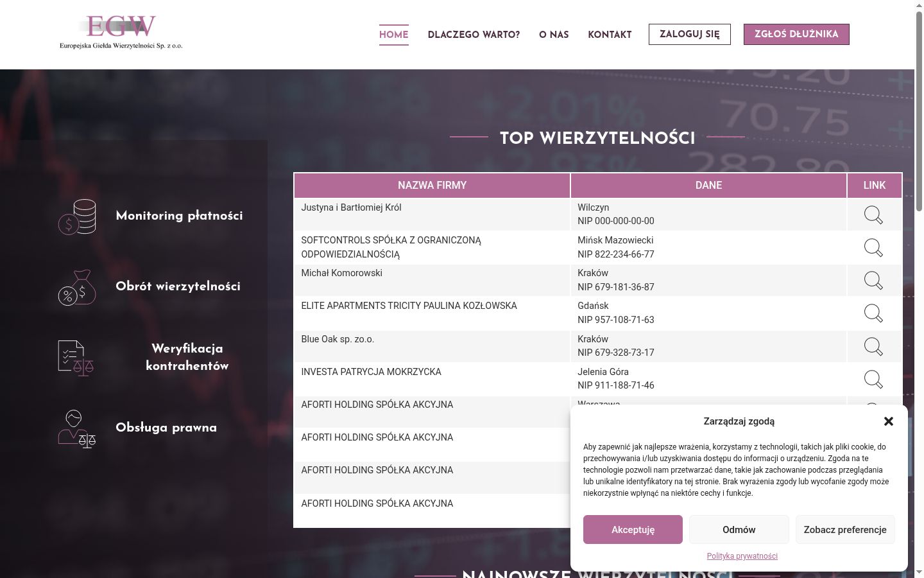Click the Obrót wierzytelności label
Image resolution: width=924 pixels, height=578 pixels.
[178, 286]
